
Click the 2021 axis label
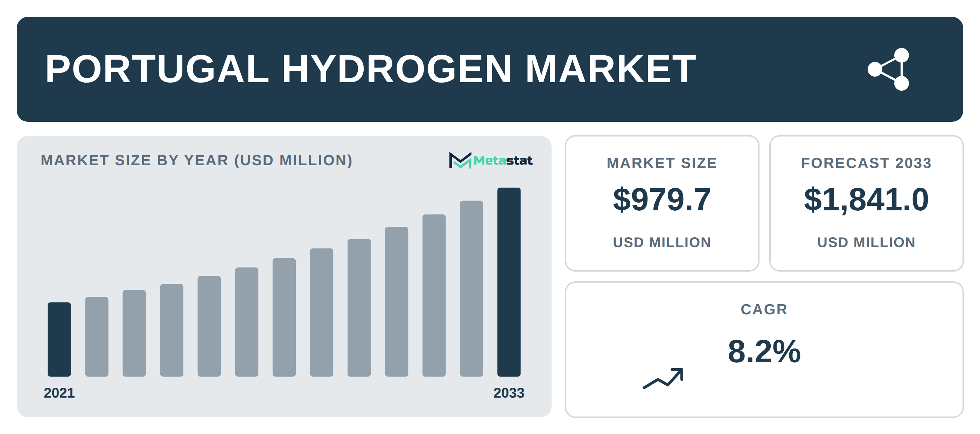(x=59, y=393)
